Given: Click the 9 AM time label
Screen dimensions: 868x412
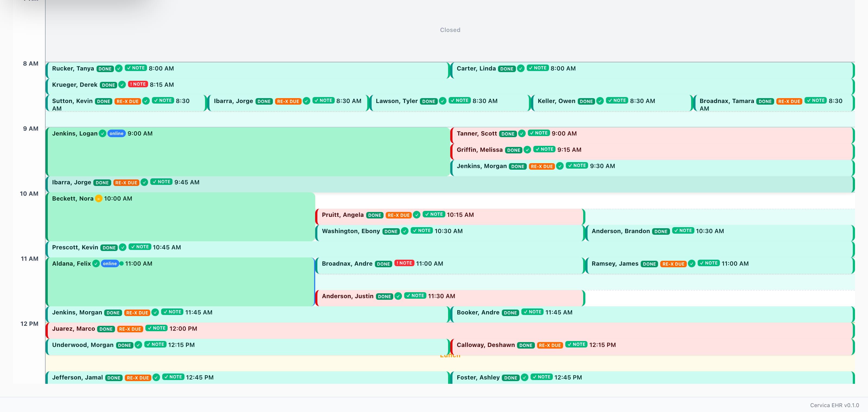Looking at the screenshot, I should click(x=31, y=128).
